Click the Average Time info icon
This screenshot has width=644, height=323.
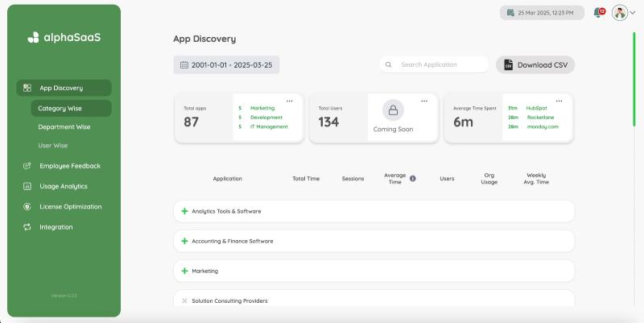tap(413, 178)
